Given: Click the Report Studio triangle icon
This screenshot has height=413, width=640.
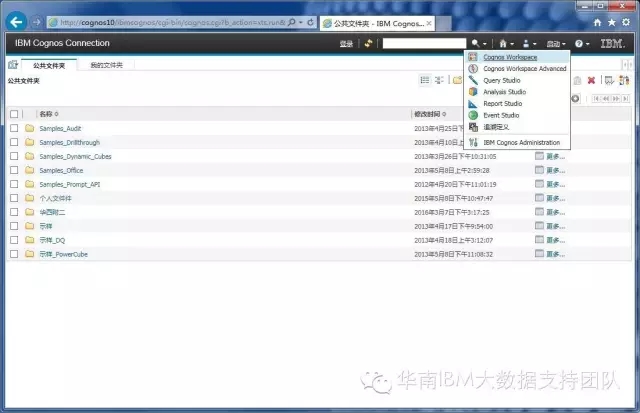Looking at the screenshot, I should 473,104.
